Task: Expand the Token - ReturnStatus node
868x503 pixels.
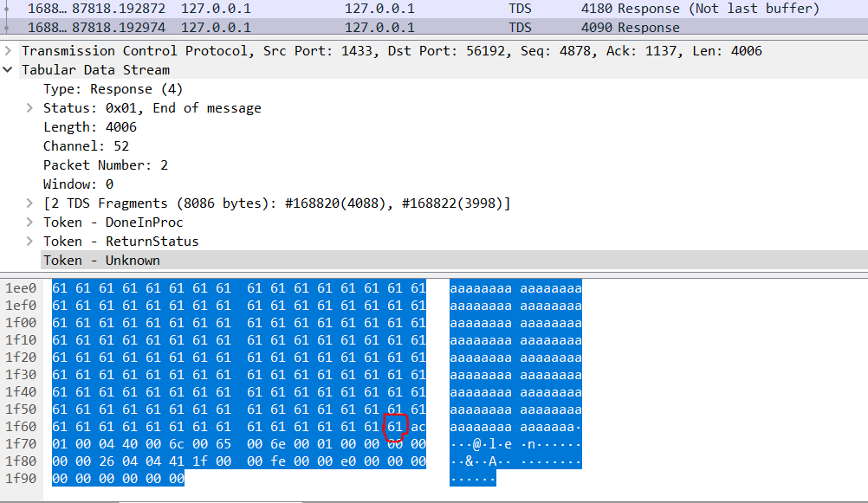Action: [x=30, y=242]
